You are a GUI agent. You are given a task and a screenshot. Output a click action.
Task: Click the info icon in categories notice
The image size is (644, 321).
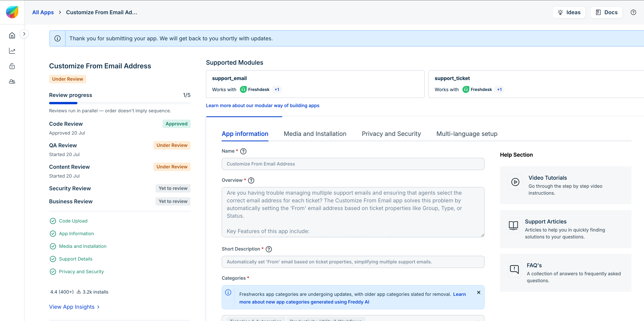click(x=228, y=292)
